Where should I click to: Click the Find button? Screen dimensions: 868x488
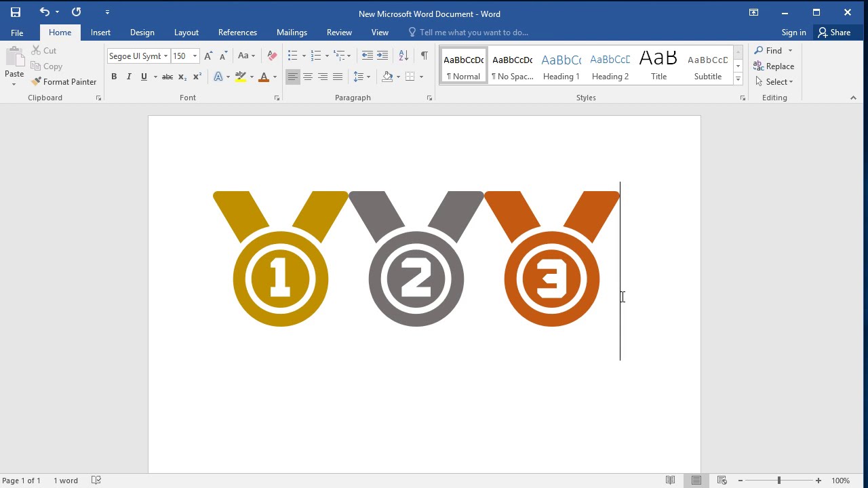(768, 51)
